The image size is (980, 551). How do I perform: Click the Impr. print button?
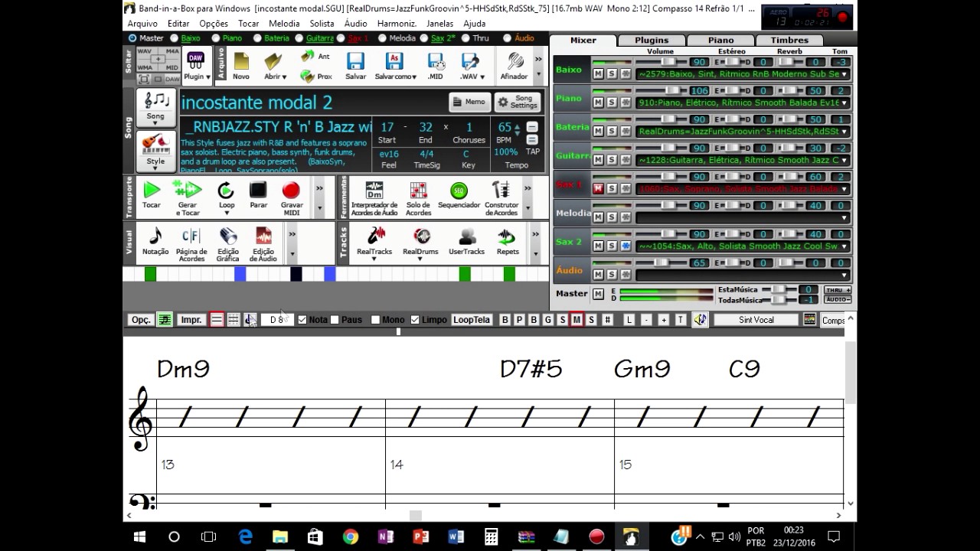(191, 320)
